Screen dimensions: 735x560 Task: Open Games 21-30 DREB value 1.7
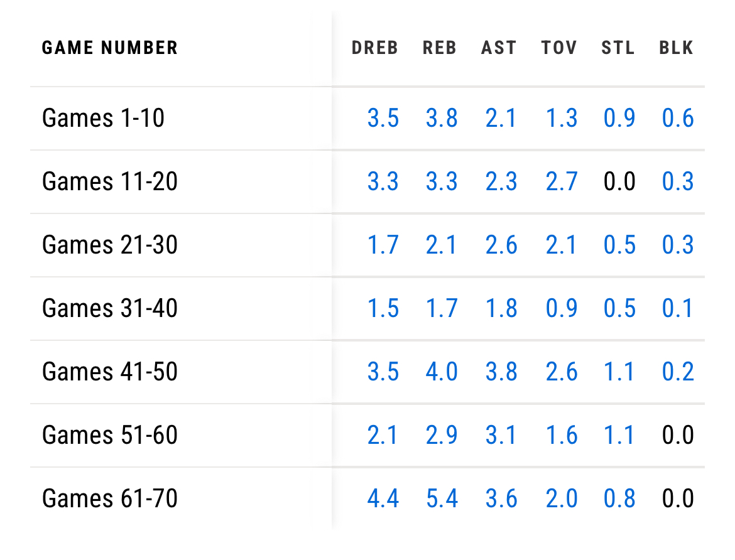383,245
